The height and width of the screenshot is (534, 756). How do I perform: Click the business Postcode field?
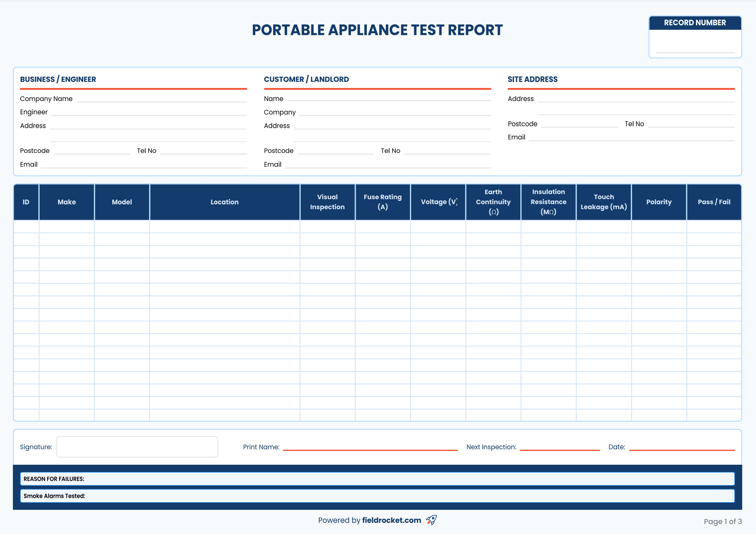pos(92,152)
